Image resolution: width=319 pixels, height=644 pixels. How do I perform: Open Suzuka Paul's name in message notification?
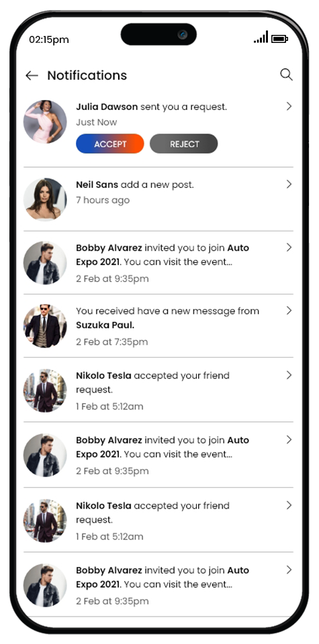(105, 325)
